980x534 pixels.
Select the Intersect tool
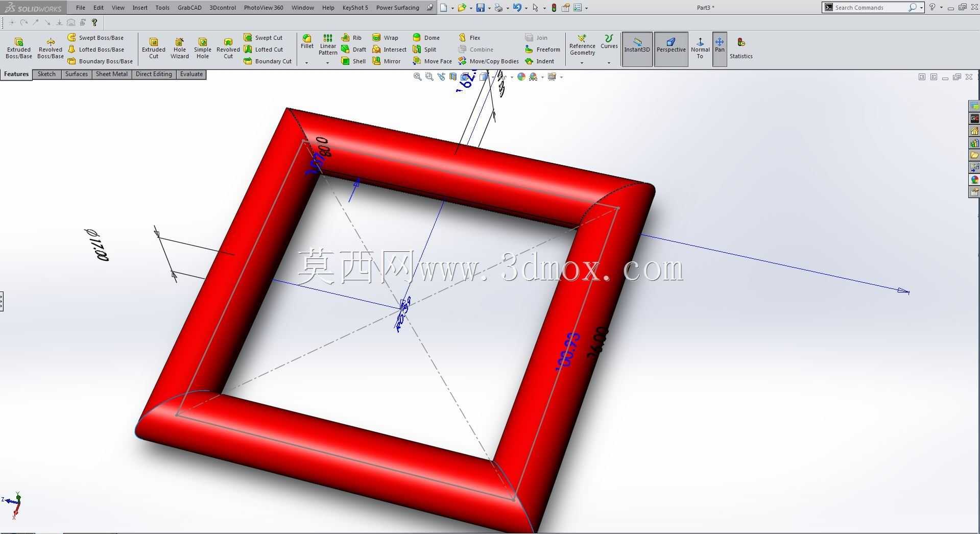pos(389,50)
